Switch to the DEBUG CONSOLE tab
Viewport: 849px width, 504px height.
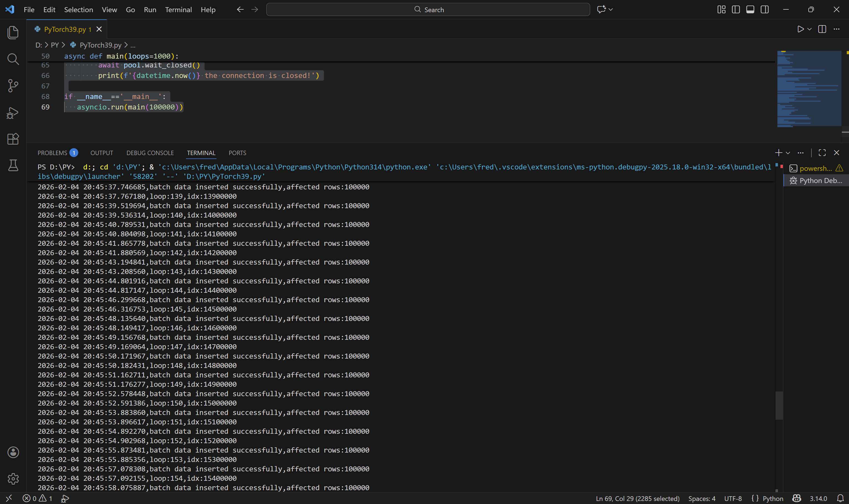(150, 153)
